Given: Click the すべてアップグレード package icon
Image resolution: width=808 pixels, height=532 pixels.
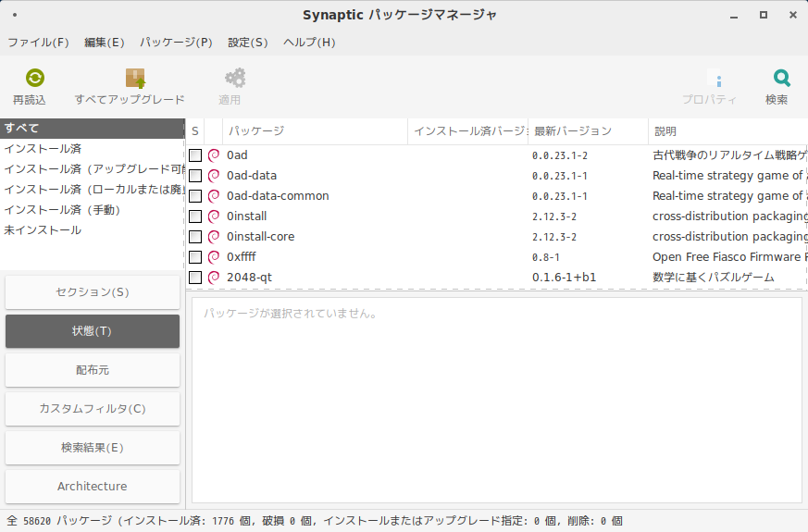Looking at the screenshot, I should click(x=135, y=79).
